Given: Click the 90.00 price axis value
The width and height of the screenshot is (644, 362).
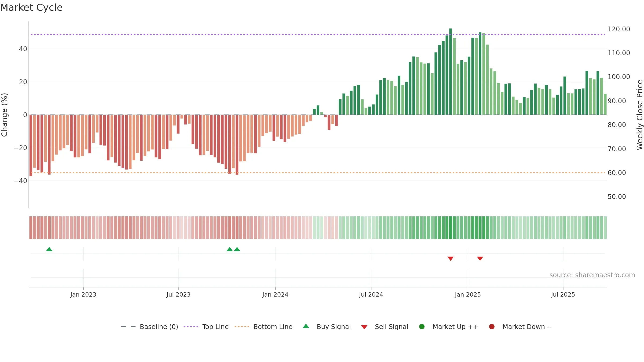Looking at the screenshot, I should click(617, 101).
